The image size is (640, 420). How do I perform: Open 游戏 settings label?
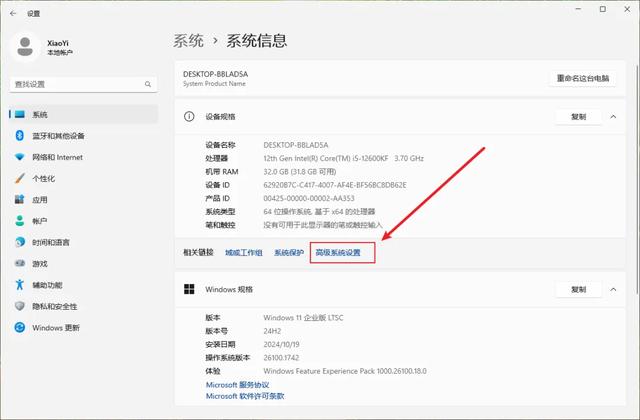(40, 264)
